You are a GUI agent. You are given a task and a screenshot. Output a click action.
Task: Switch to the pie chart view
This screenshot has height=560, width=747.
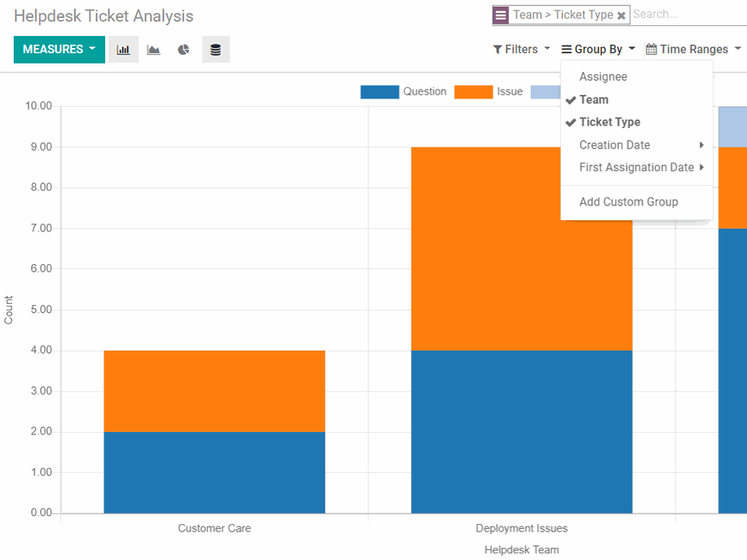[x=184, y=50]
